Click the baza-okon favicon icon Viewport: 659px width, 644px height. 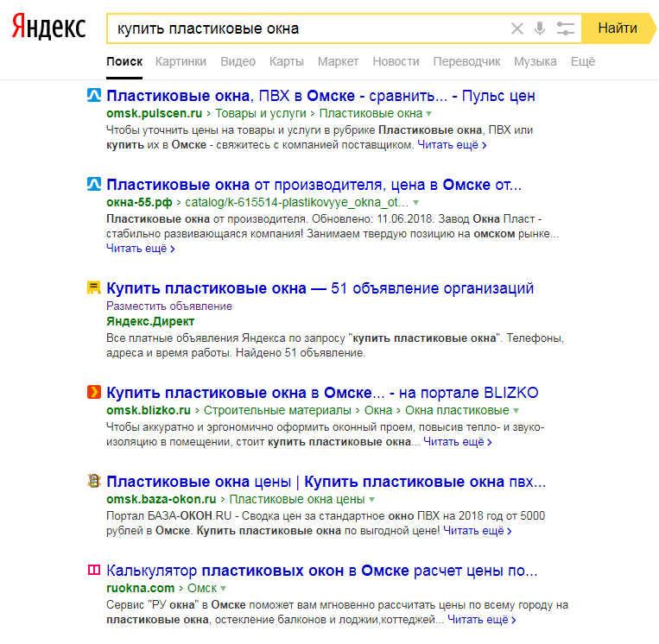click(x=94, y=481)
